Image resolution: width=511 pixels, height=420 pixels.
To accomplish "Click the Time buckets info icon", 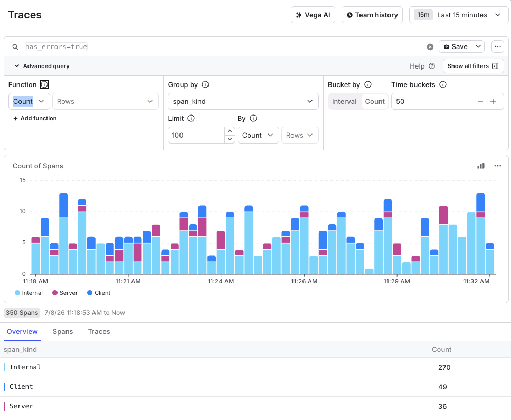I will [443, 85].
